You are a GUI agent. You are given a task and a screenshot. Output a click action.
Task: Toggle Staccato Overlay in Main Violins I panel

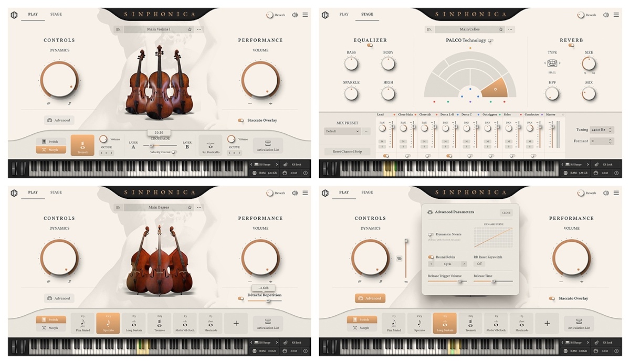coord(240,120)
